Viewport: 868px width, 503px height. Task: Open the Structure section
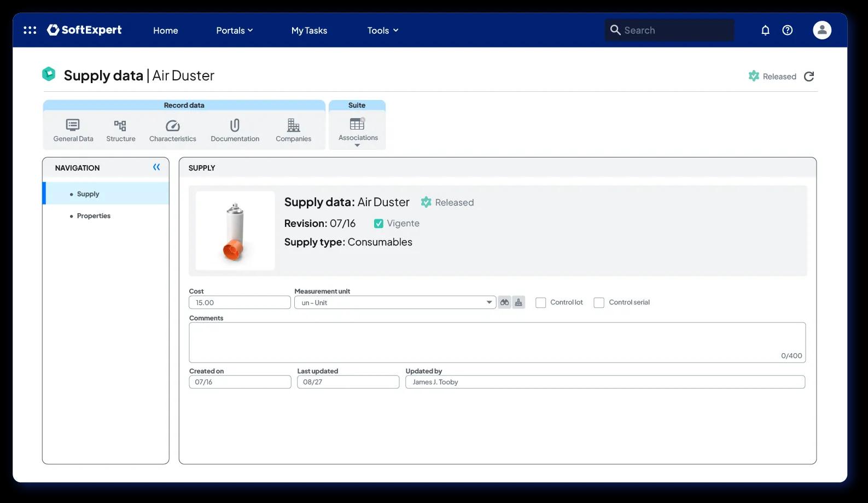pos(120,131)
